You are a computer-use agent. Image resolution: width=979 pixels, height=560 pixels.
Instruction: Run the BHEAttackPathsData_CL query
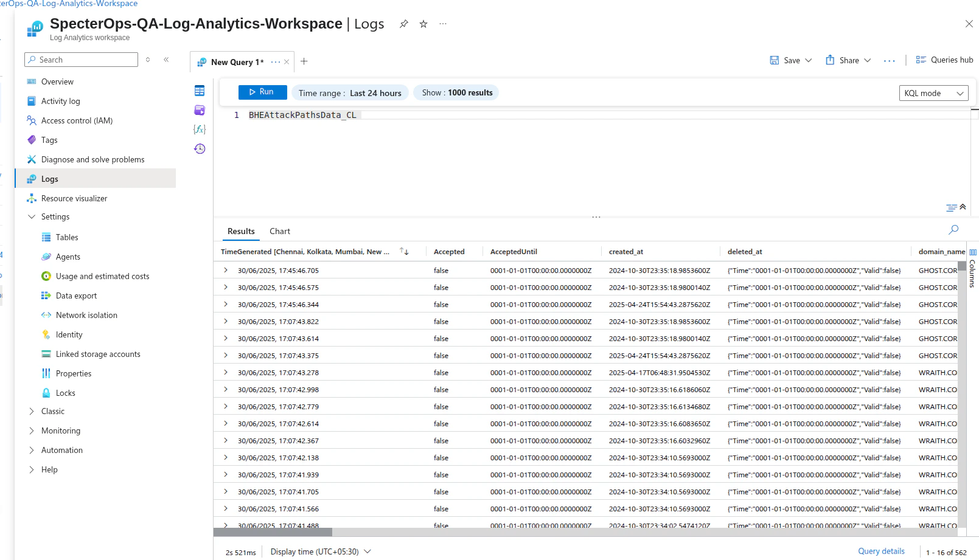point(262,92)
